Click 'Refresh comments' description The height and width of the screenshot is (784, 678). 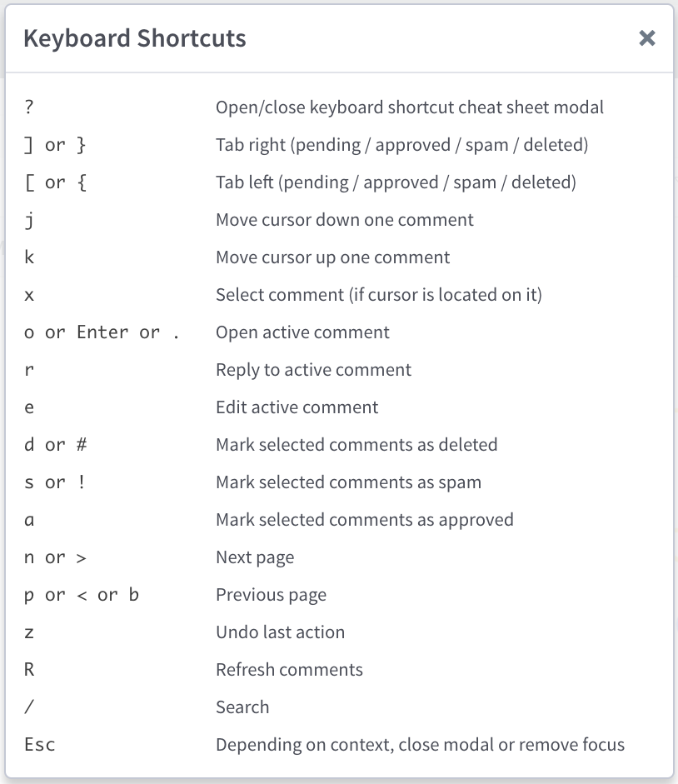coord(290,670)
